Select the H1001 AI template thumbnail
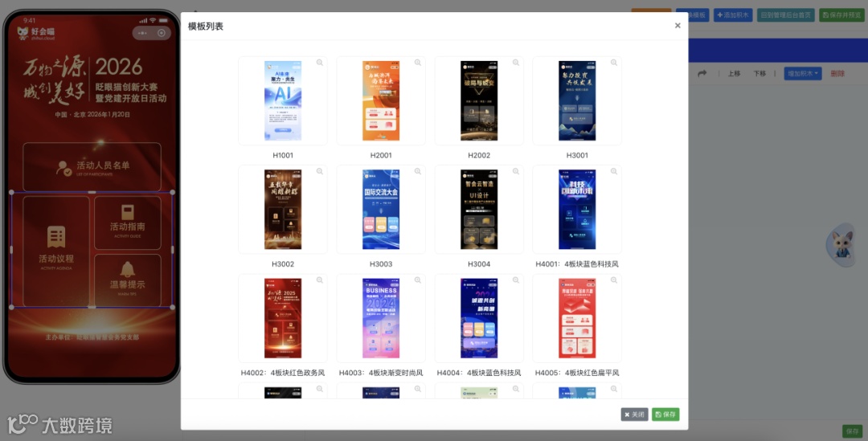 pos(283,100)
